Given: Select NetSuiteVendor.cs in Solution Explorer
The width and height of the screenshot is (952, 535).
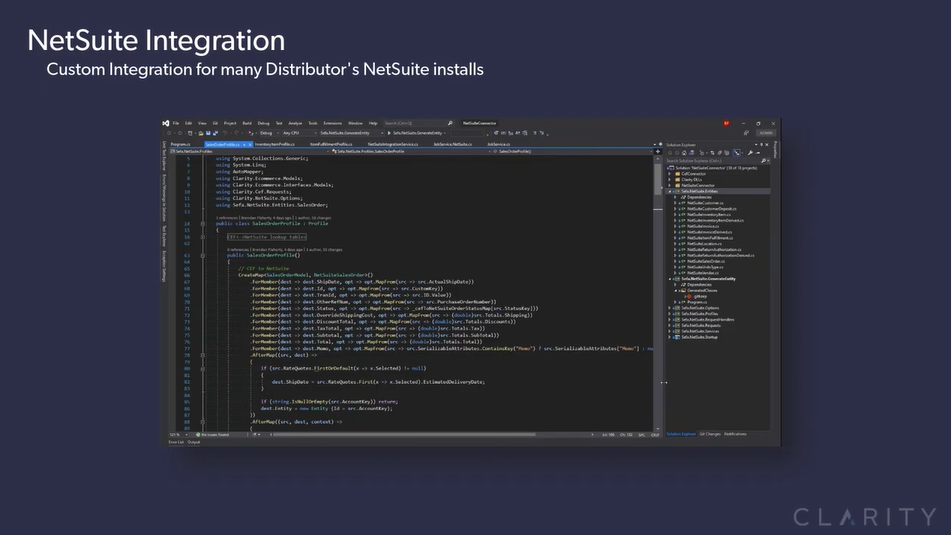Looking at the screenshot, I should [x=703, y=273].
